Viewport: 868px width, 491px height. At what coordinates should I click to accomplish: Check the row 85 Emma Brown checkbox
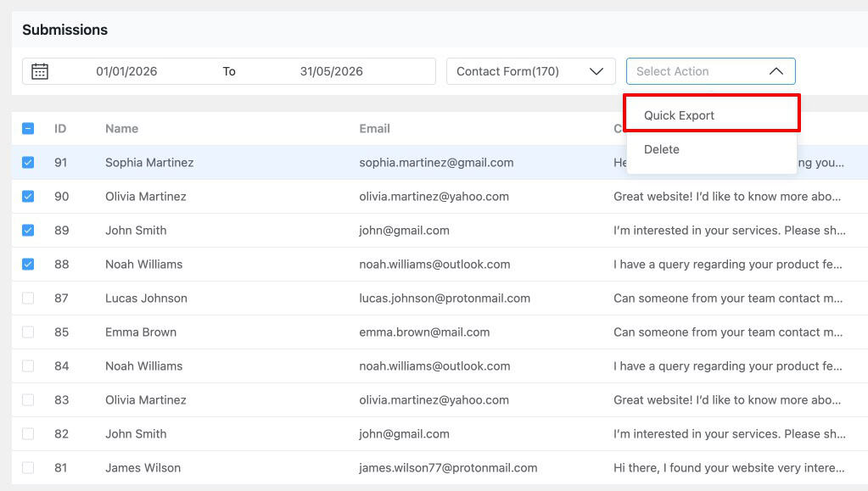click(28, 332)
